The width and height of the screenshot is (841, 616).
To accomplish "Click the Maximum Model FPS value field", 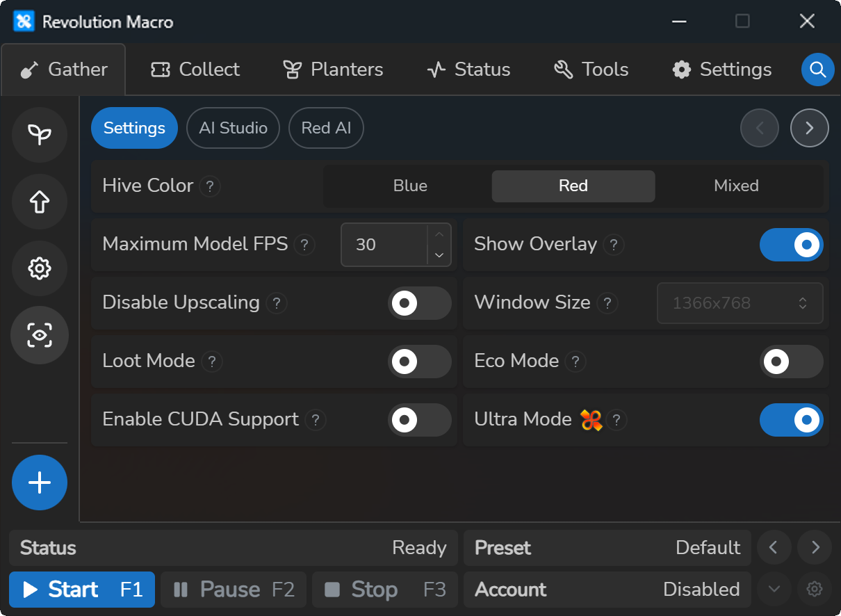I will click(384, 245).
